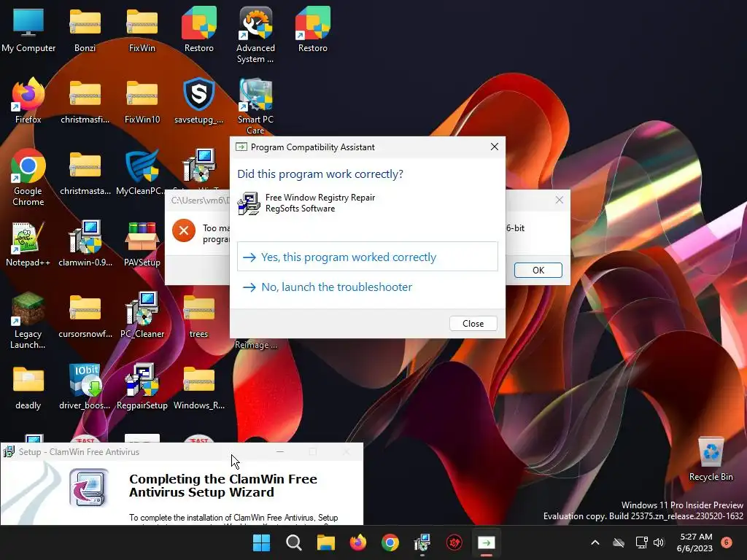Open the Recycle Bin icon

tap(711, 458)
